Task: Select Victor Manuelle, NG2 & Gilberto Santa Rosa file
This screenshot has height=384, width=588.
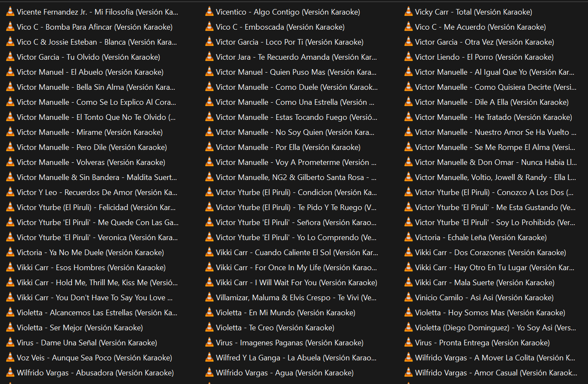Action: coord(291,177)
